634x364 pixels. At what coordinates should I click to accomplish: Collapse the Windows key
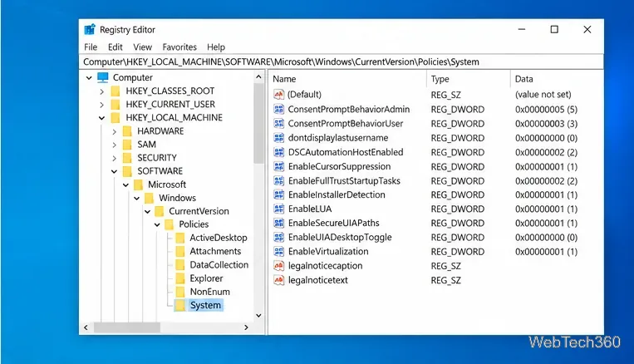point(136,198)
